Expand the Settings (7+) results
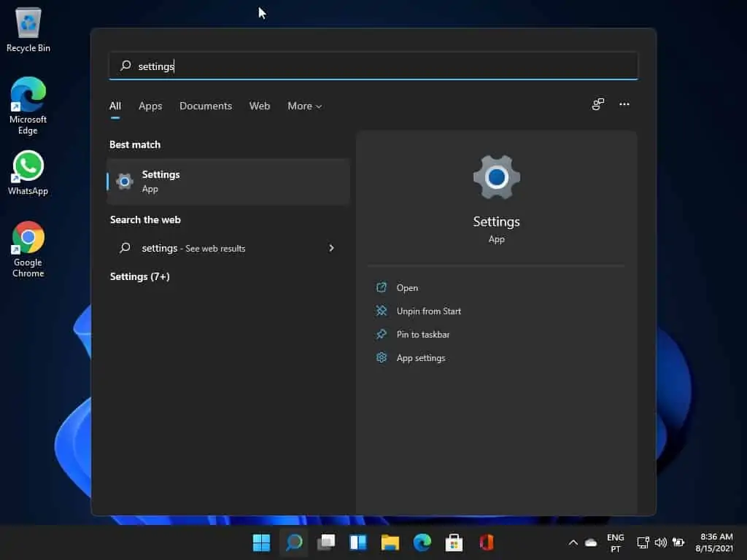 click(x=139, y=276)
